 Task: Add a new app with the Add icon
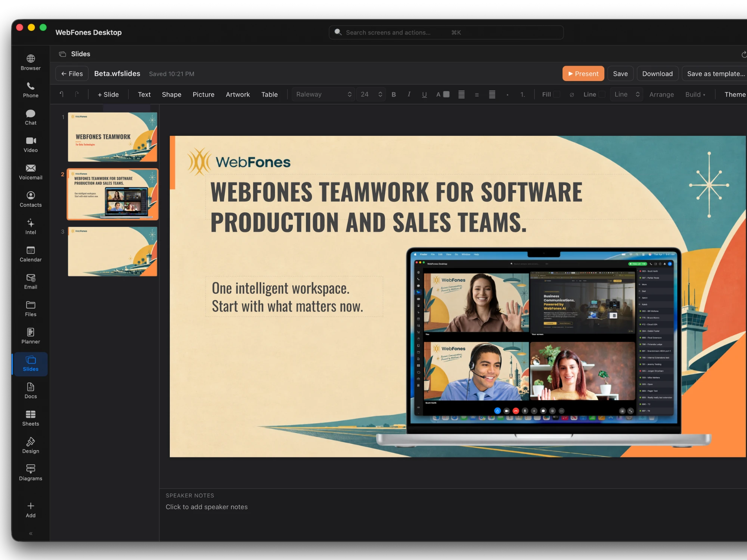31,510
